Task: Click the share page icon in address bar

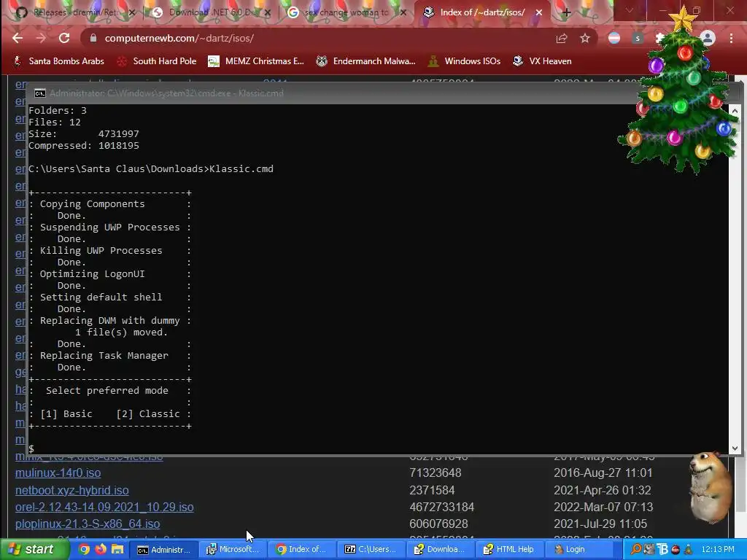Action: point(562,39)
